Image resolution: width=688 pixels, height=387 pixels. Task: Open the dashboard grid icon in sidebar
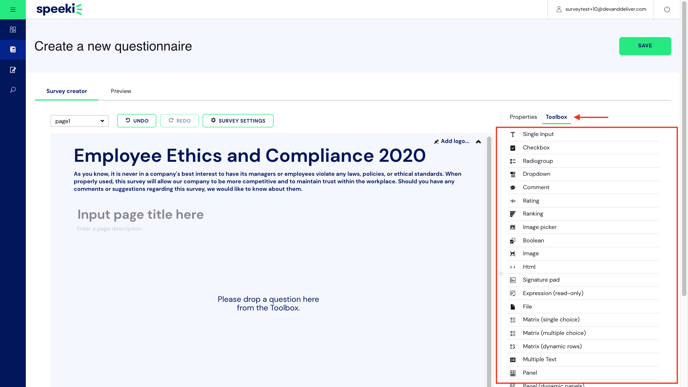point(13,29)
